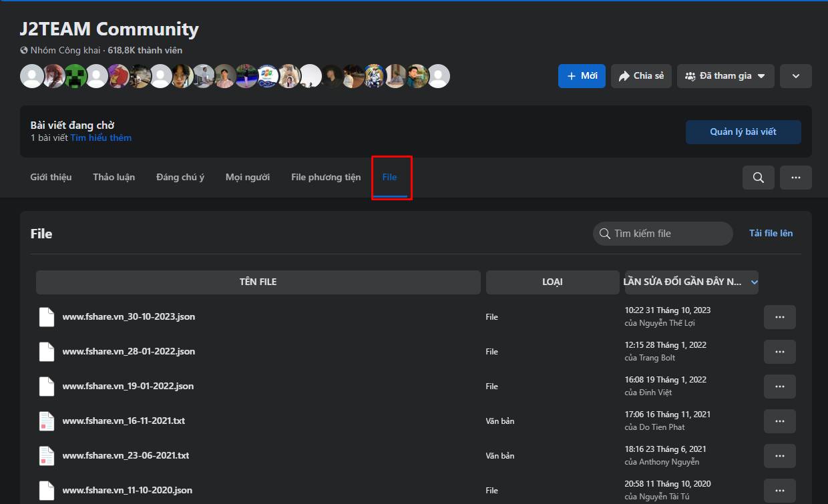This screenshot has height=504, width=828.
Task: Click file icon of www.fshare.vn_11-10-2020.json
Action: (47, 491)
